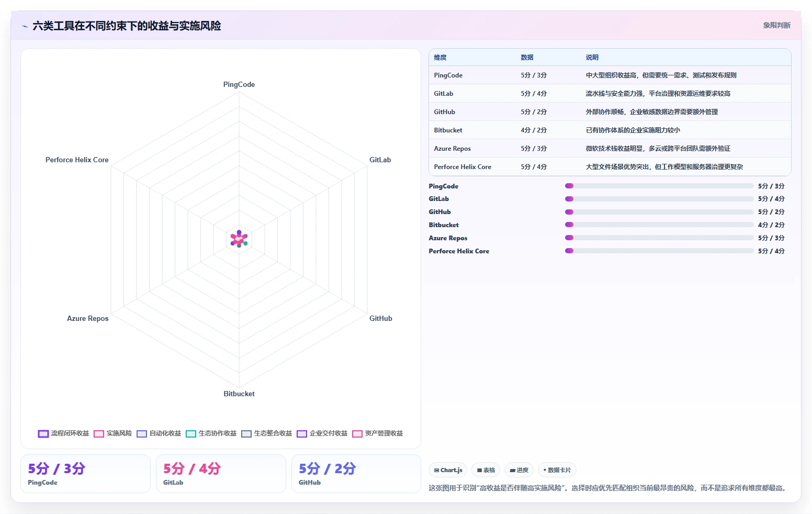Click the 表格 tag pill
Viewport: 812px width, 514px height.
(486, 470)
